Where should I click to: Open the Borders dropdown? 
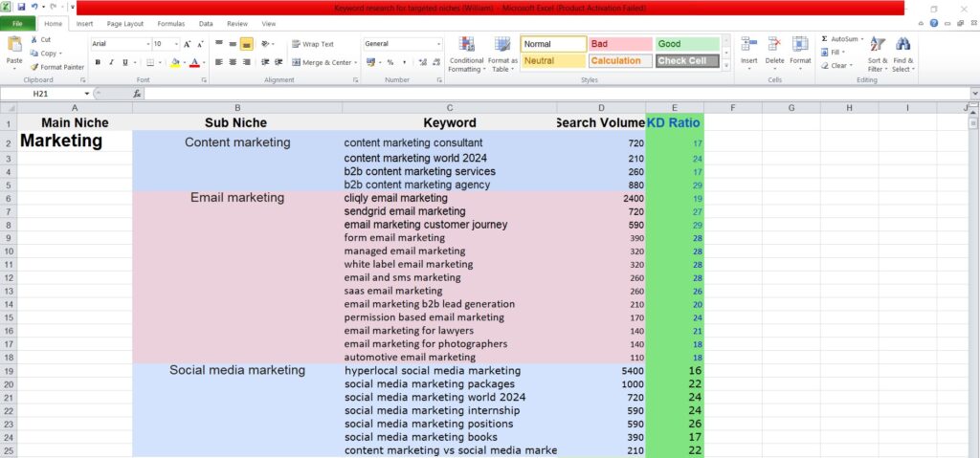click(160, 62)
